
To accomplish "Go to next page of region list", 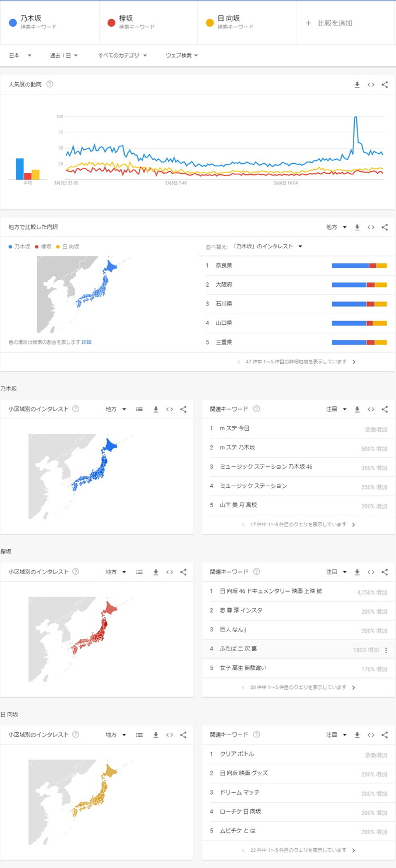I will pos(353,362).
